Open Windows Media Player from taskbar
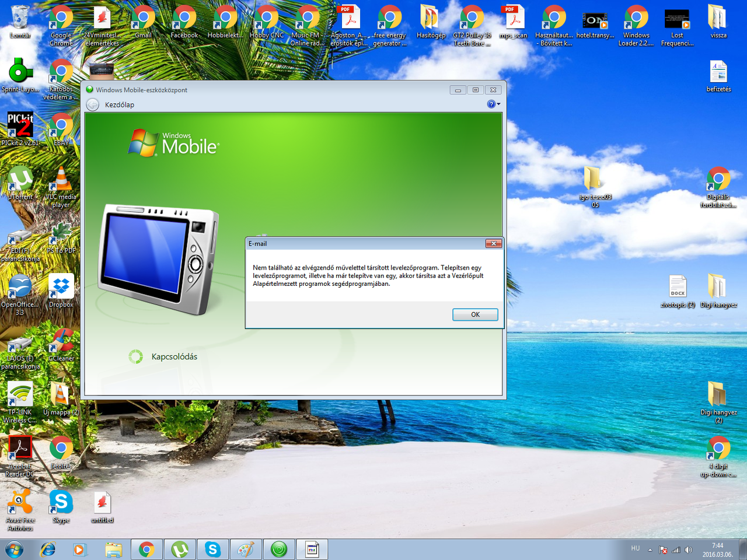 click(80, 549)
